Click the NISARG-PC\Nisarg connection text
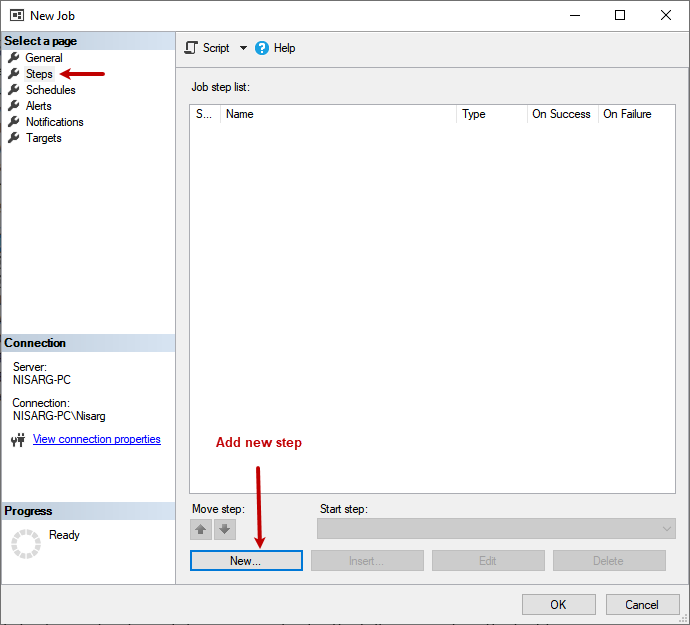Viewport: 690px width, 625px height. click(x=59, y=416)
